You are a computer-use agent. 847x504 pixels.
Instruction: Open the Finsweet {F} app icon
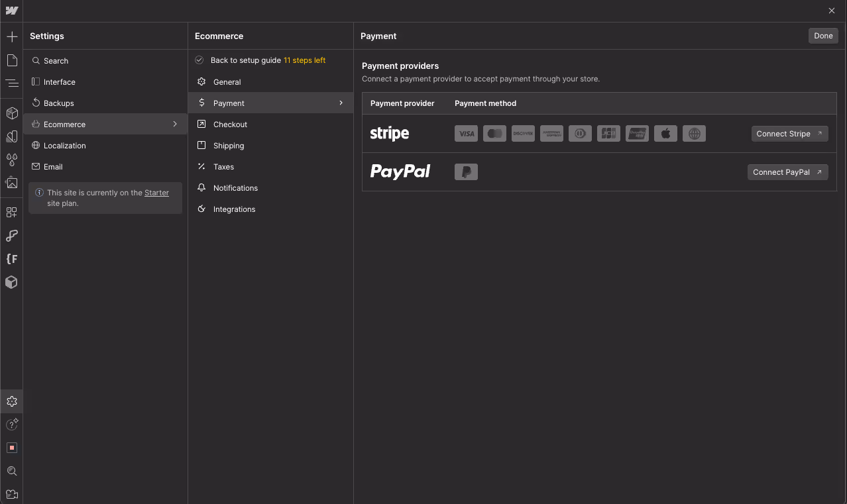pyautogui.click(x=11, y=259)
